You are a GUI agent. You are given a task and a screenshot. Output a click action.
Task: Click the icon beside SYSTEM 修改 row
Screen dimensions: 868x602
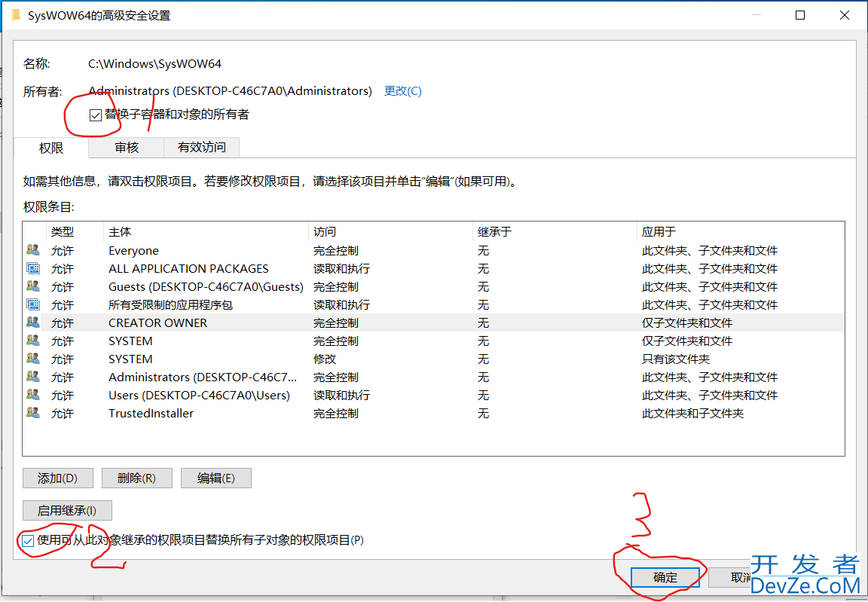click(x=33, y=359)
